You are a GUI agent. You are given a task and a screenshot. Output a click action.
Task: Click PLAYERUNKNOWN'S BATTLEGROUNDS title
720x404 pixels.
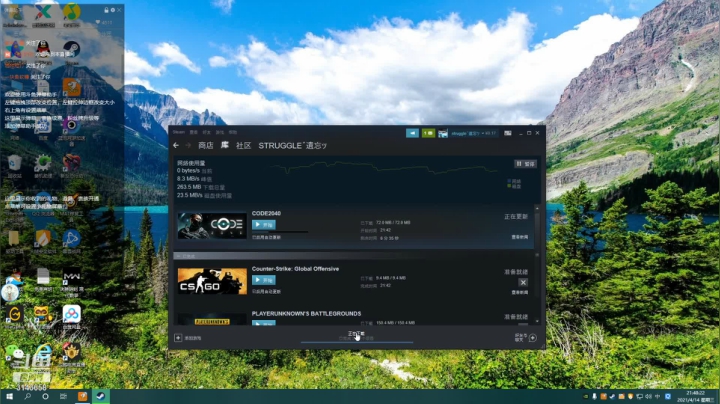[306, 314]
